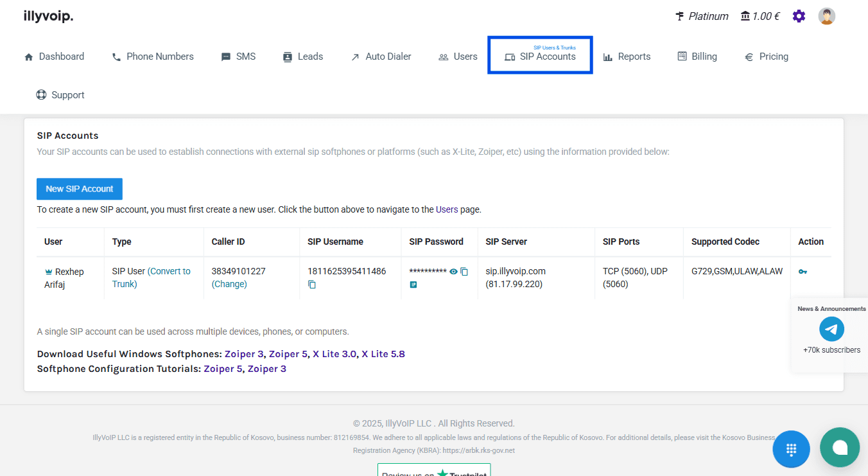Screen dimensions: 868x476
Task: Open the live chat bubble
Action: click(x=839, y=447)
